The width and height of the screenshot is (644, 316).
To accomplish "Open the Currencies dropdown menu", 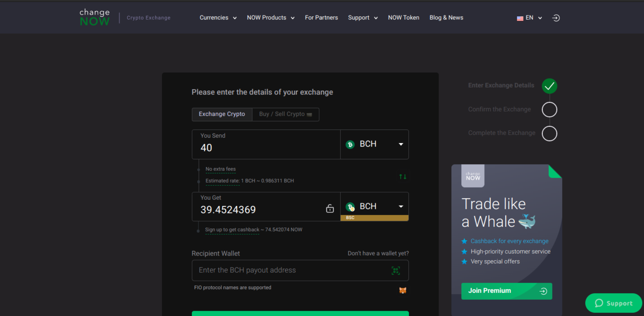I will tap(218, 18).
